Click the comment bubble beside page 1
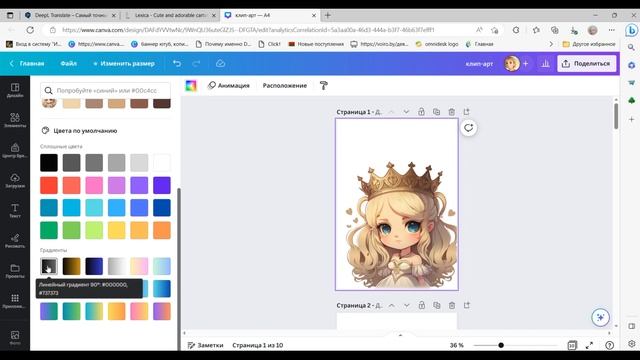This screenshot has width=640, height=360. [469, 128]
